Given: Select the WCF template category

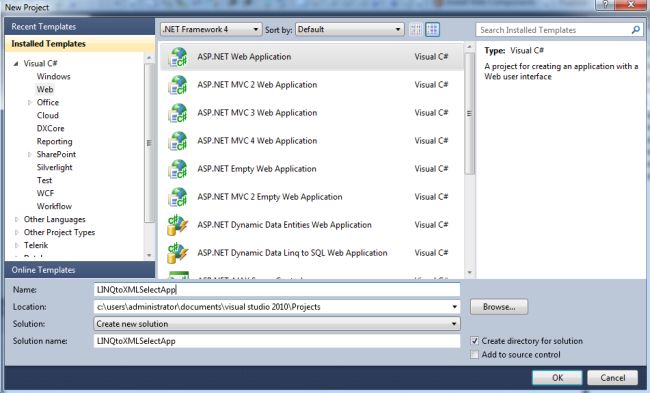Looking at the screenshot, I should 45,194.
